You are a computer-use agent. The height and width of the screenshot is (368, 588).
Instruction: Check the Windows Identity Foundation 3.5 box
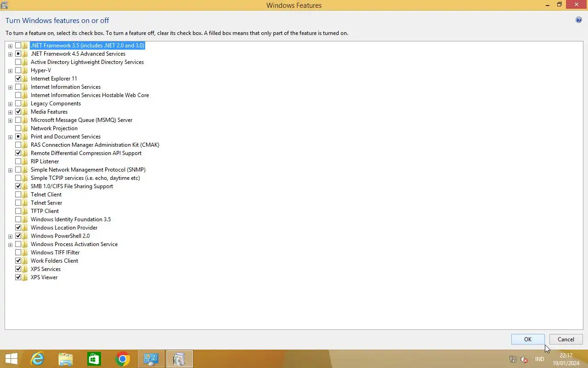click(18, 219)
